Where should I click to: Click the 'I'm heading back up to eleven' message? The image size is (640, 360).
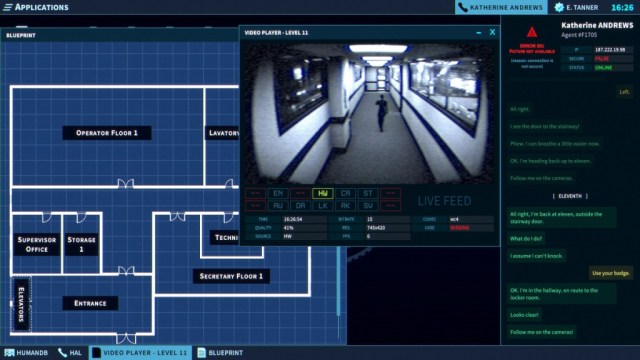pyautogui.click(x=550, y=161)
